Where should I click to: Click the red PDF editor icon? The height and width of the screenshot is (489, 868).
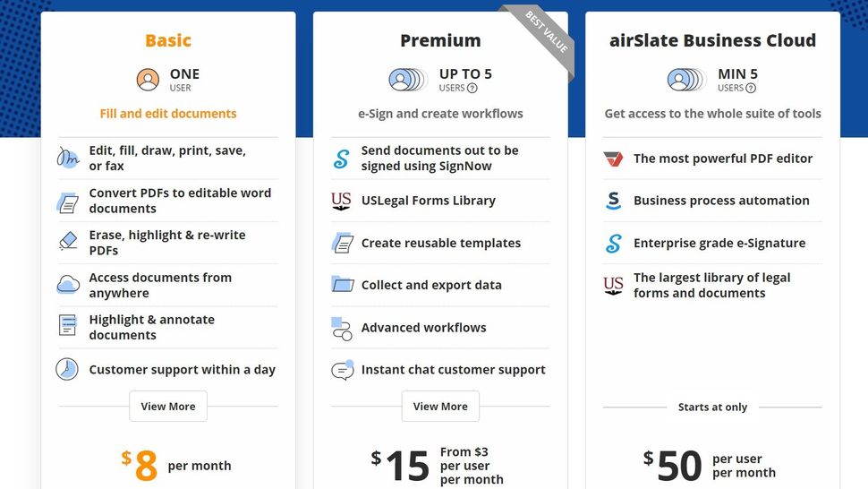[x=613, y=159]
